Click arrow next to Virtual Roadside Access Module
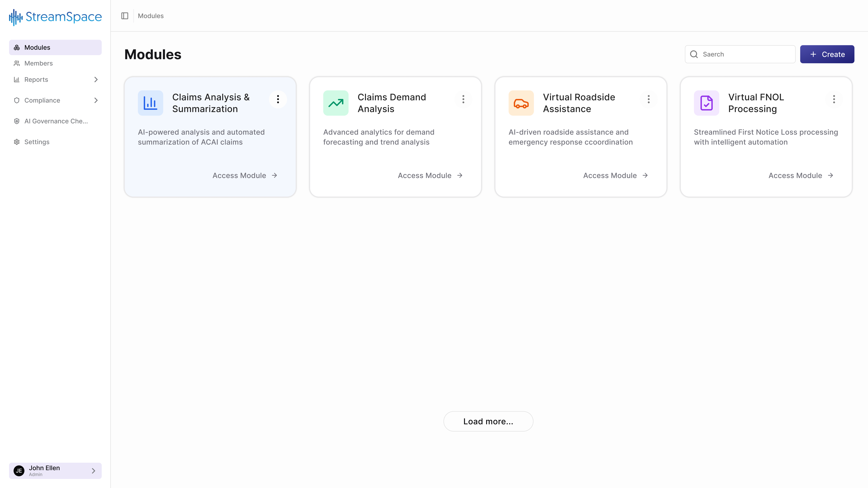Screen dimensions: 868x488 click(645, 175)
